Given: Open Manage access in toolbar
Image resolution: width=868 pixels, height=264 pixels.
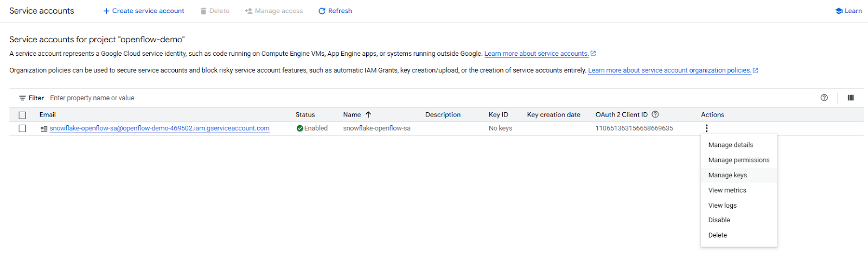Looking at the screenshot, I should coord(274,11).
